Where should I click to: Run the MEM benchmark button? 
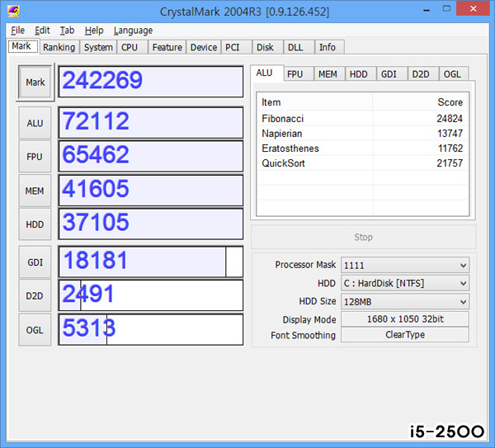pos(35,191)
